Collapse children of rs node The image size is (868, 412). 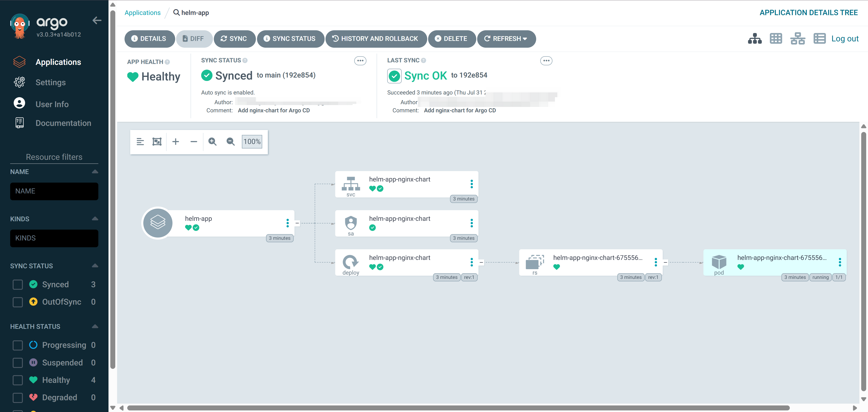[665, 262]
